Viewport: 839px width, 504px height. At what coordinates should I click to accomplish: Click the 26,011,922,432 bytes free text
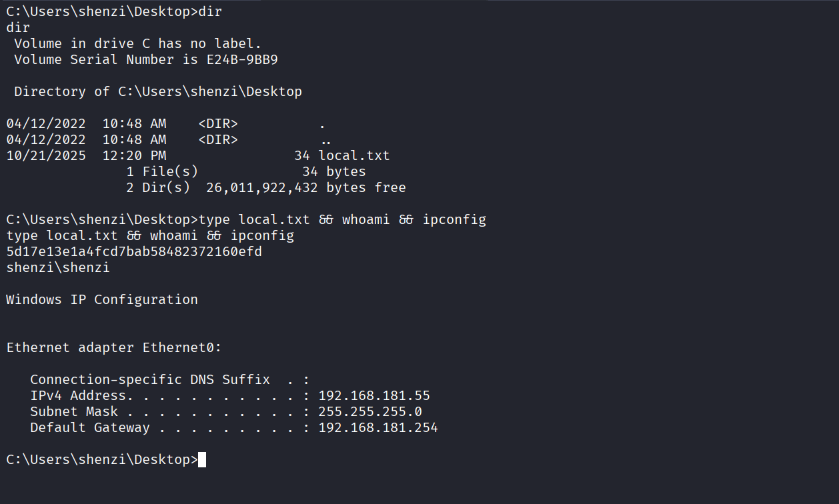(x=305, y=187)
